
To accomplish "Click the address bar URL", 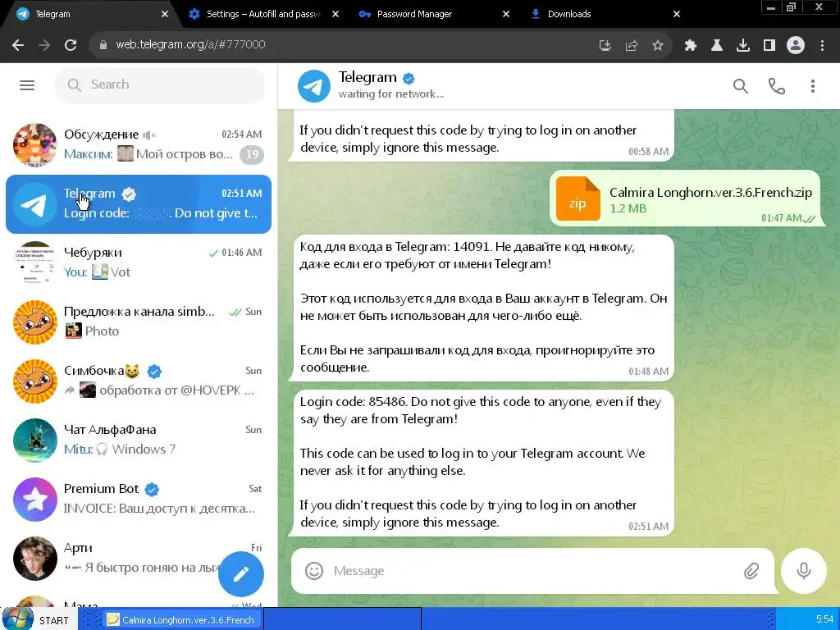I will tap(190, 44).
